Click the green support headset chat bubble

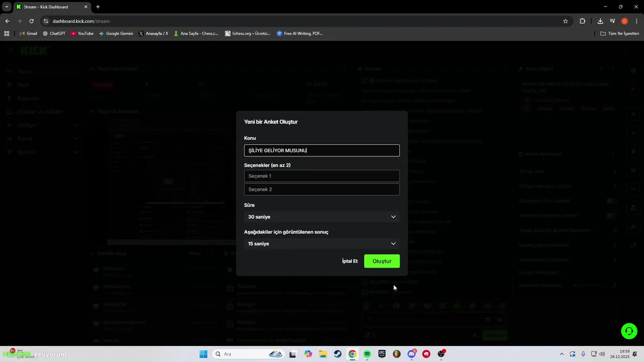point(629,331)
